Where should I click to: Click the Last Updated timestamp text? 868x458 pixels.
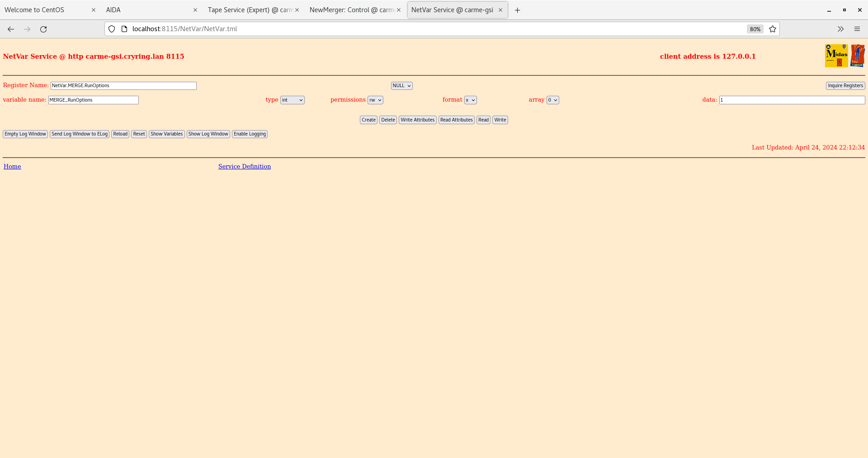click(x=808, y=148)
